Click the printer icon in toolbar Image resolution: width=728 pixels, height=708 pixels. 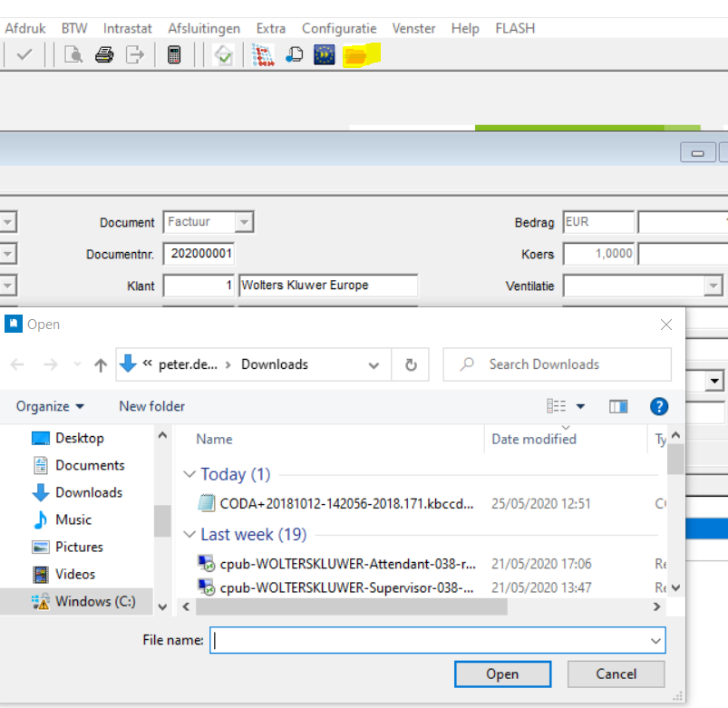tap(104, 55)
